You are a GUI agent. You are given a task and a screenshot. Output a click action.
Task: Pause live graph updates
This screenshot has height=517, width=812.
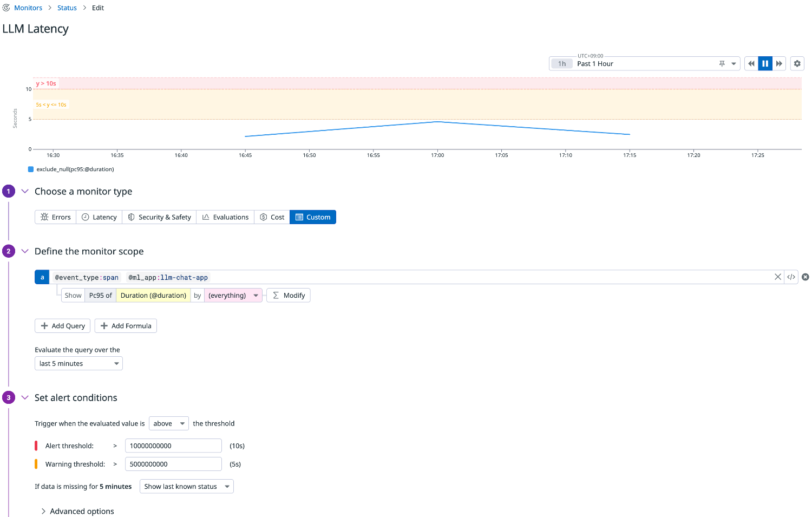(x=765, y=64)
